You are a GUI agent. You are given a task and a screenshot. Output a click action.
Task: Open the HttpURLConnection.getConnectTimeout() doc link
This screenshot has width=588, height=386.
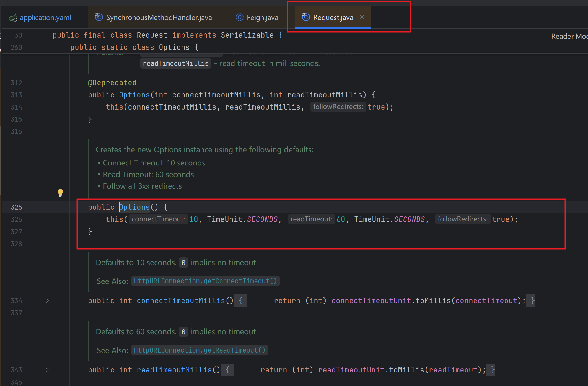[205, 281]
